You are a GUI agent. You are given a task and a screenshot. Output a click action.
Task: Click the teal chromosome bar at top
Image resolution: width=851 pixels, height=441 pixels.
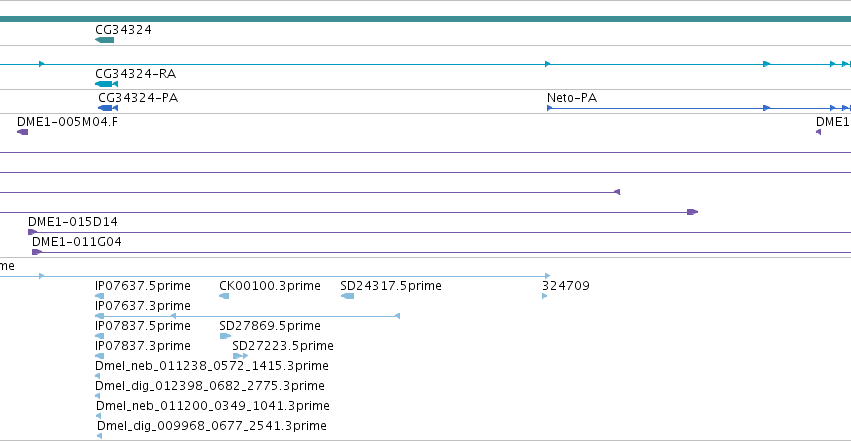tap(426, 19)
